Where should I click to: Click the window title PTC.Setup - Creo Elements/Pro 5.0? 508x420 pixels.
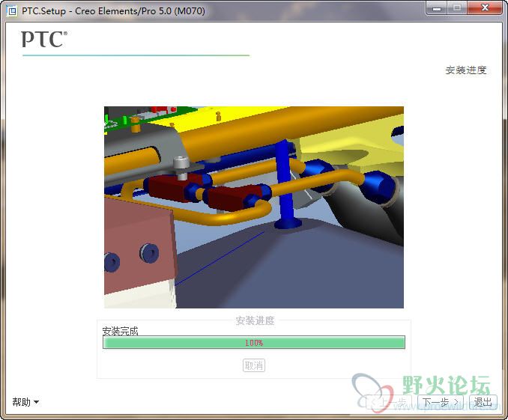[113, 11]
